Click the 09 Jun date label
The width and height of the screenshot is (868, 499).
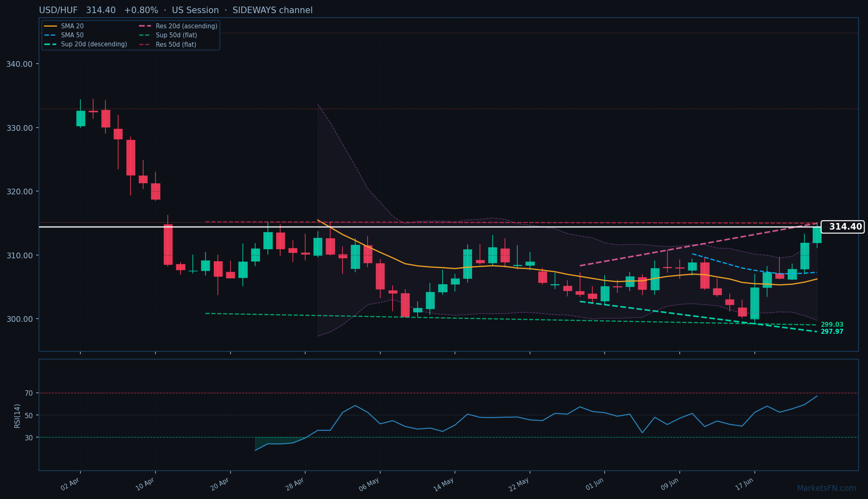point(669,484)
